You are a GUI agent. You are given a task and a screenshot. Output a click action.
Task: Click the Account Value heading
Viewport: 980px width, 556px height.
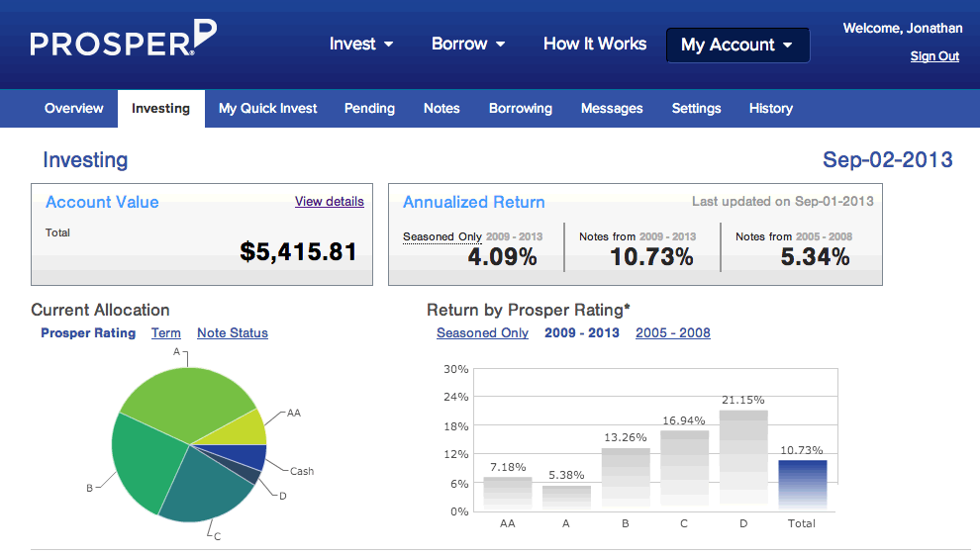pyautogui.click(x=102, y=202)
